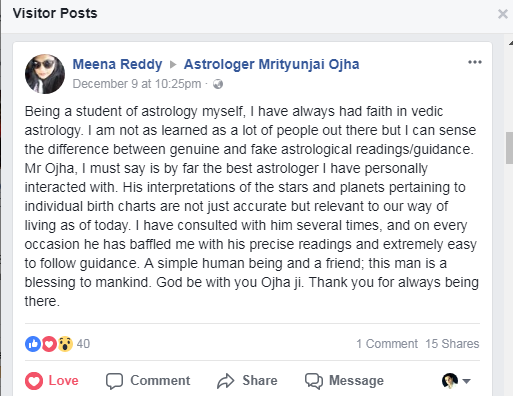Click the small profile avatar beside dropdown arrow
Viewport: 513px width, 396px height.
click(x=450, y=381)
